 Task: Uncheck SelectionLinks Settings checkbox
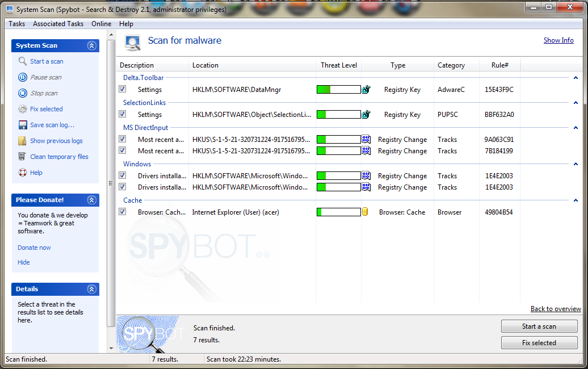pos(122,114)
